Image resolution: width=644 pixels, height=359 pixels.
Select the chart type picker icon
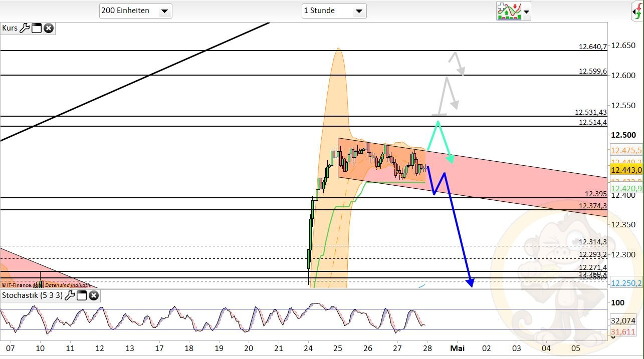coord(510,11)
